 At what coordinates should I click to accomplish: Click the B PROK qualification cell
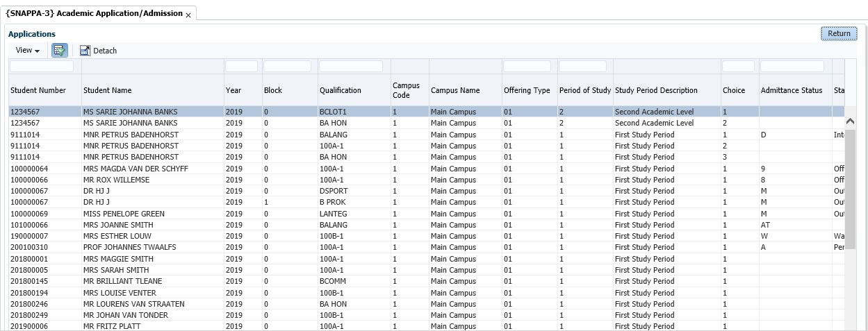pos(333,203)
